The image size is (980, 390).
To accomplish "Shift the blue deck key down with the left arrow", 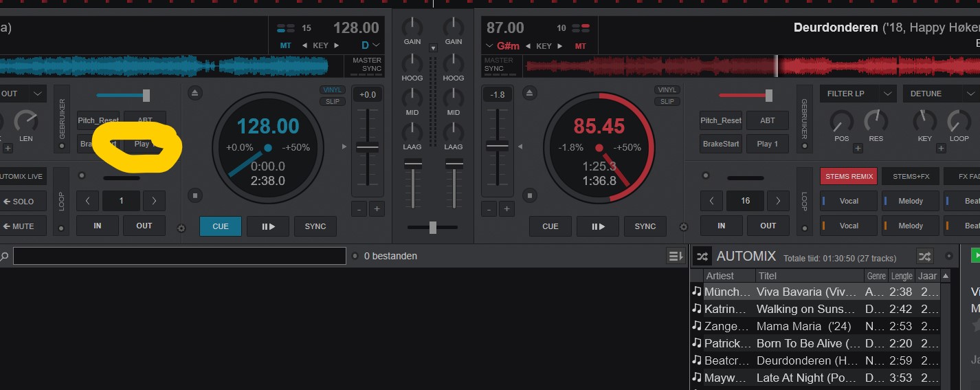I will coord(304,45).
